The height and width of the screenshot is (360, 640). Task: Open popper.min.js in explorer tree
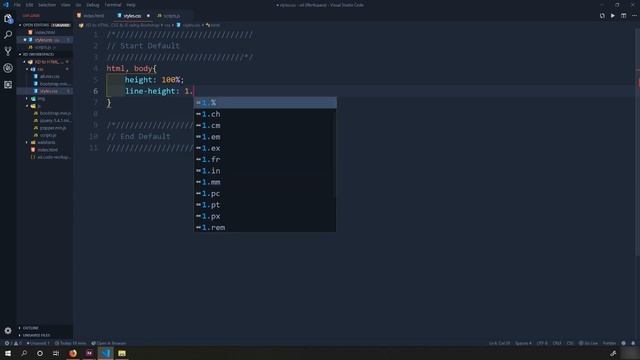click(x=53, y=128)
